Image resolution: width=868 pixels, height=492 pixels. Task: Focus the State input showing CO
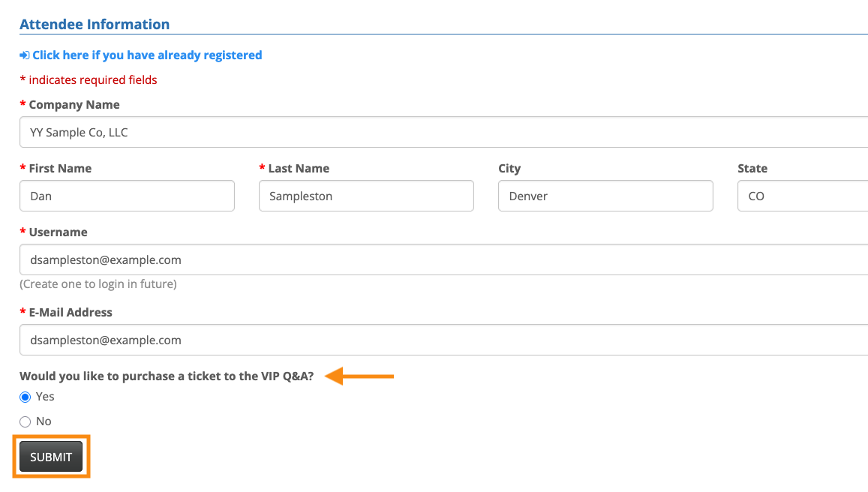click(x=802, y=196)
